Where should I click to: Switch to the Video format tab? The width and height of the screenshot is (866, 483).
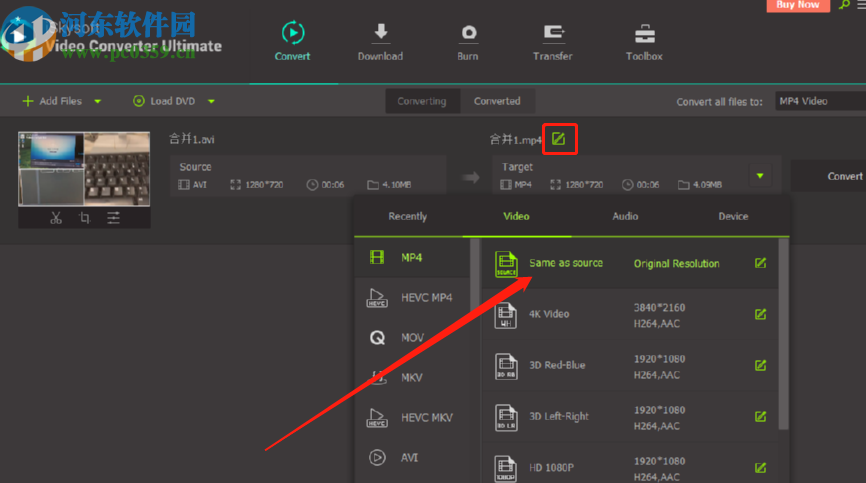pos(516,216)
